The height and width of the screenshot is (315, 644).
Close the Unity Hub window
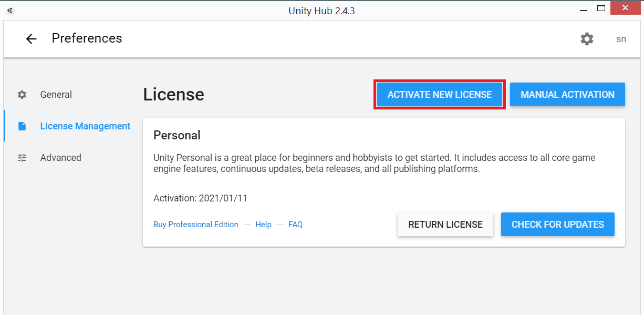625,8
